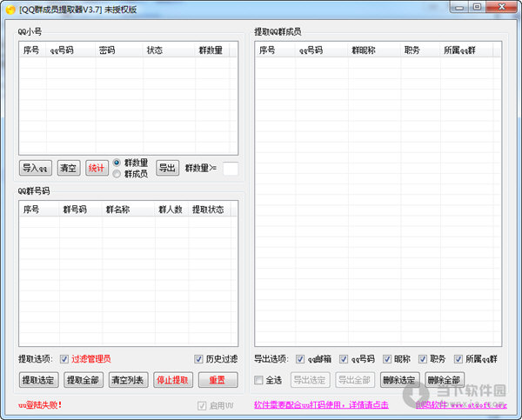This screenshot has height=420, width=522.
Task: Toggle the 职务 export checkbox
Action: click(423, 359)
